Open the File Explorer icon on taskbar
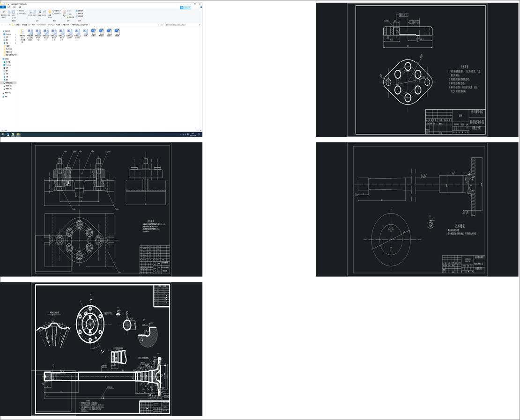This screenshot has width=520, height=420. [18, 134]
